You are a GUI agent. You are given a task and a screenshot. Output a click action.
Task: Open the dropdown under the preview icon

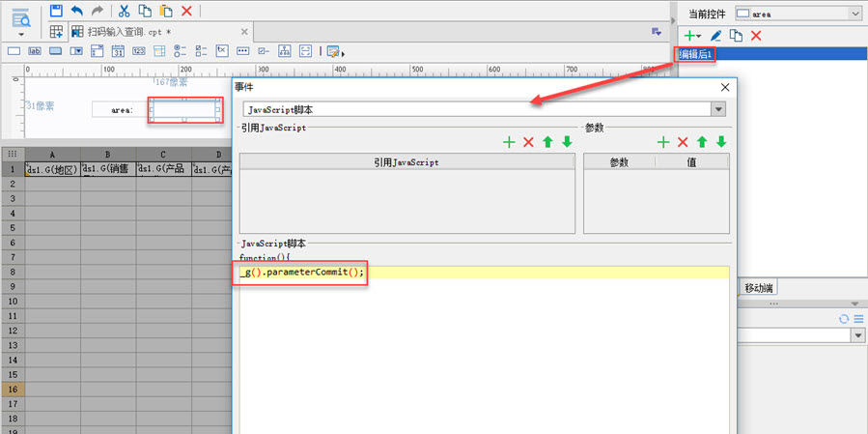(21, 35)
